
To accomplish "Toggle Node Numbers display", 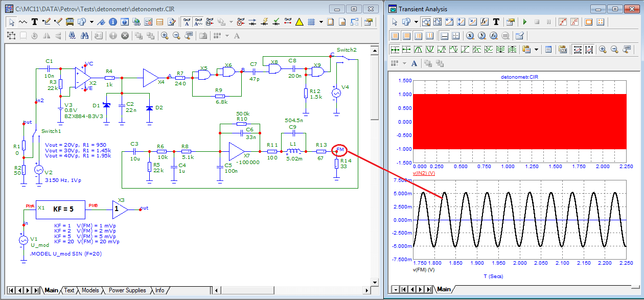I will 210,22.
